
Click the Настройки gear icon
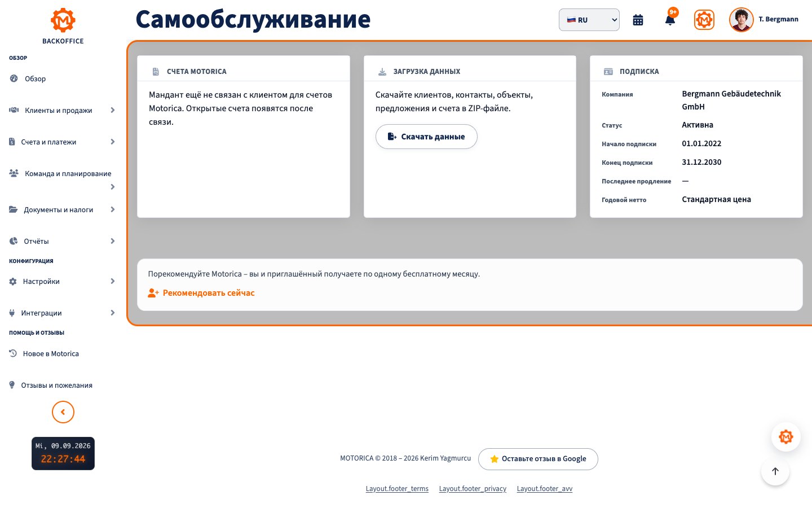[13, 281]
